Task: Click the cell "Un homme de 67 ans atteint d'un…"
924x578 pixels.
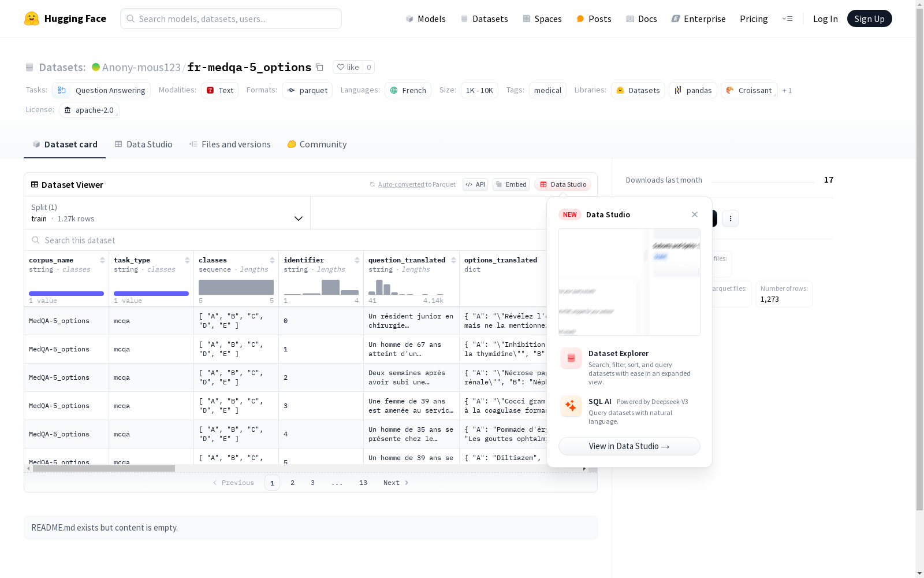Action: coord(411,349)
